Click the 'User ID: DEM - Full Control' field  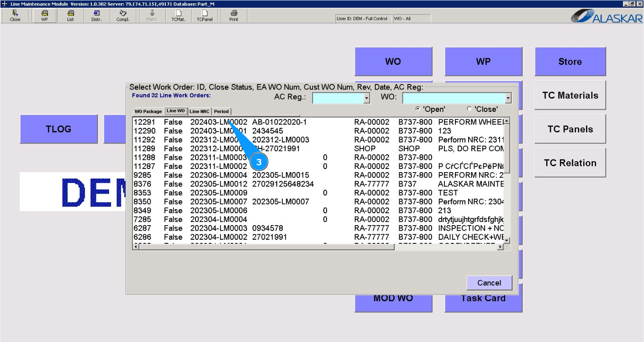[363, 19]
